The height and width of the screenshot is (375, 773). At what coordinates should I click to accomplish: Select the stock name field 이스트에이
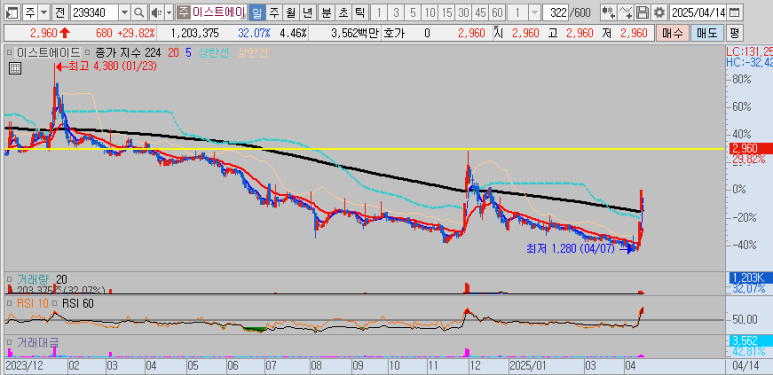[x=218, y=12]
